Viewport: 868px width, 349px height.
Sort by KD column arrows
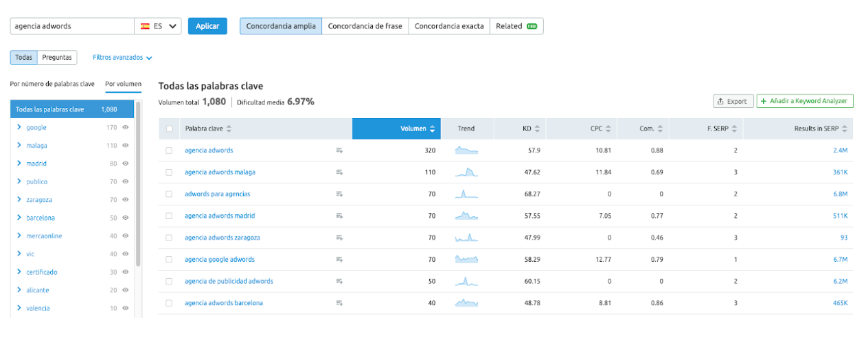(537, 128)
